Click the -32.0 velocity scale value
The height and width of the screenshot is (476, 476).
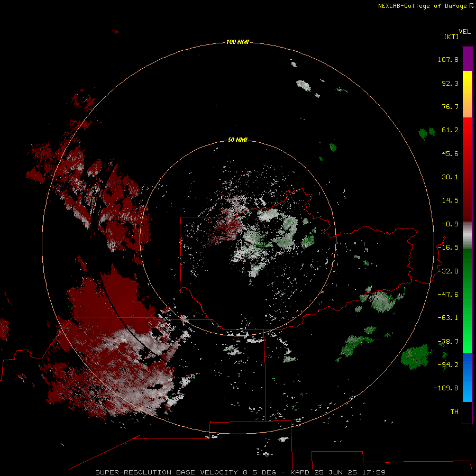[448, 271]
